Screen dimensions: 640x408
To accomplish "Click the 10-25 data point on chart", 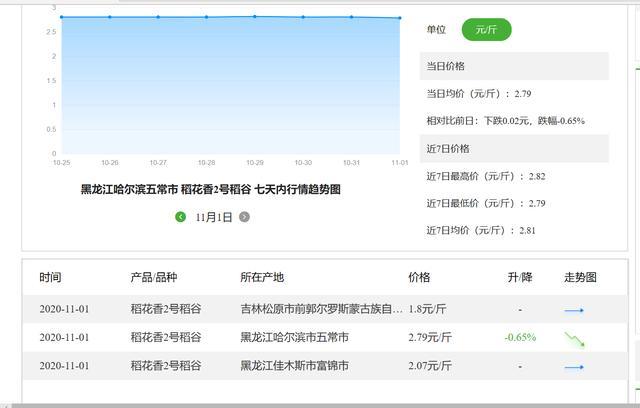I will [x=62, y=17].
